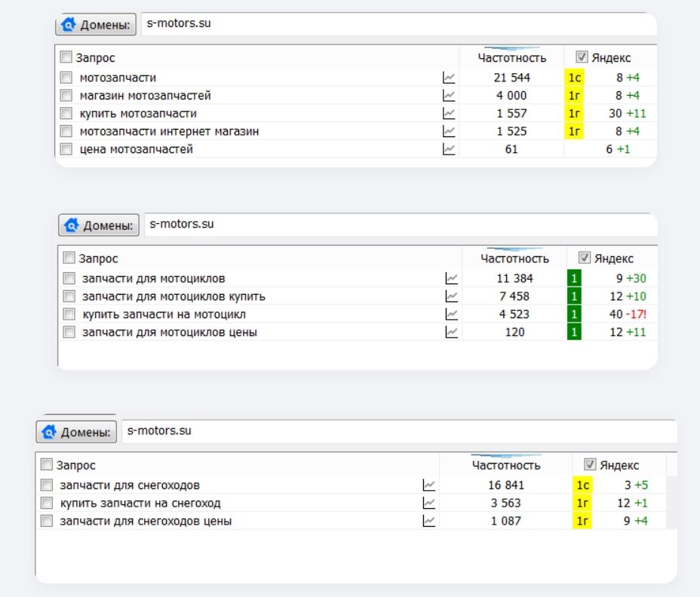Click the first Домены button
Viewport: 700px width, 597px height.
coord(96,24)
